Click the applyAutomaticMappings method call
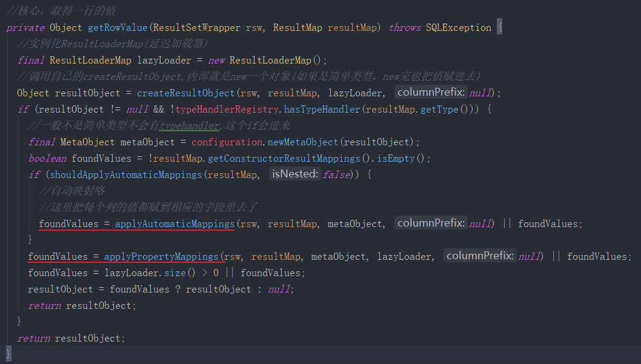 [175, 224]
